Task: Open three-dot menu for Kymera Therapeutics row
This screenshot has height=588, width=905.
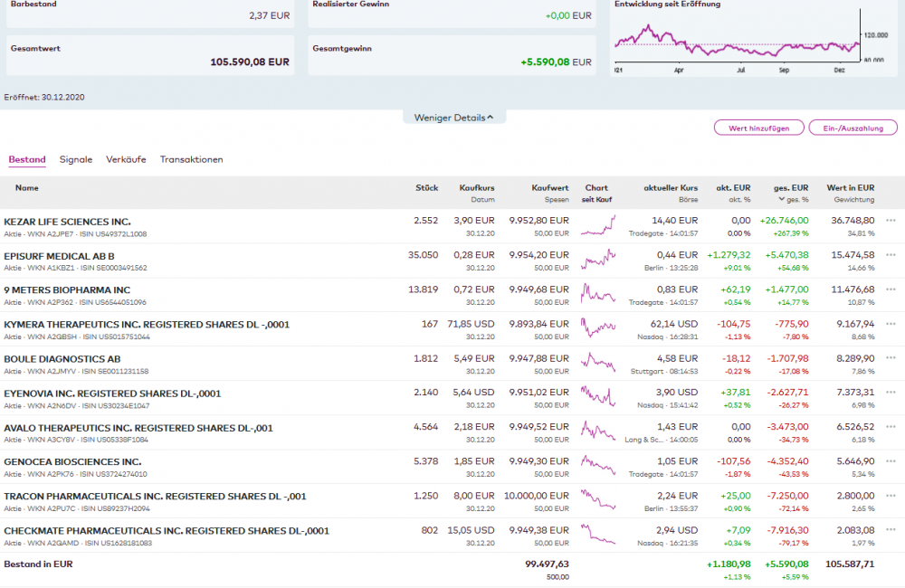Action: point(891,323)
